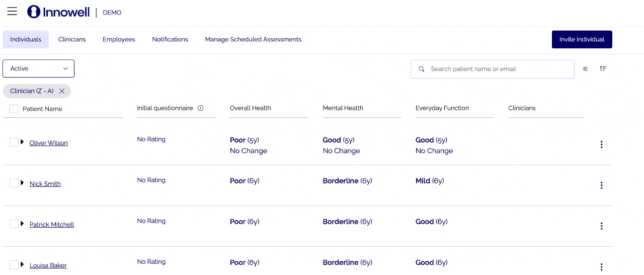644x275 pixels.
Task: Click the magnifier icon in the search box
Action: tap(422, 69)
